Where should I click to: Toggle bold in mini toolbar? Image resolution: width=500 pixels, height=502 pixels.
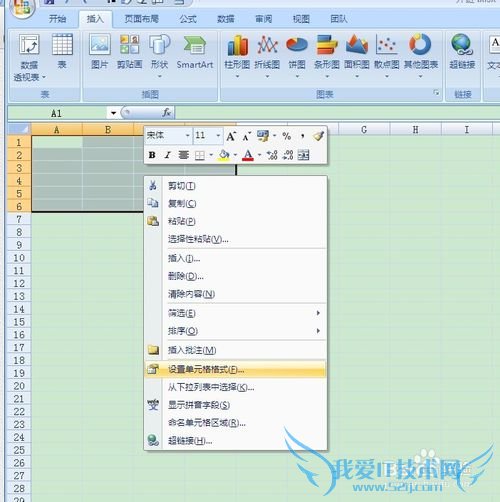[x=152, y=155]
